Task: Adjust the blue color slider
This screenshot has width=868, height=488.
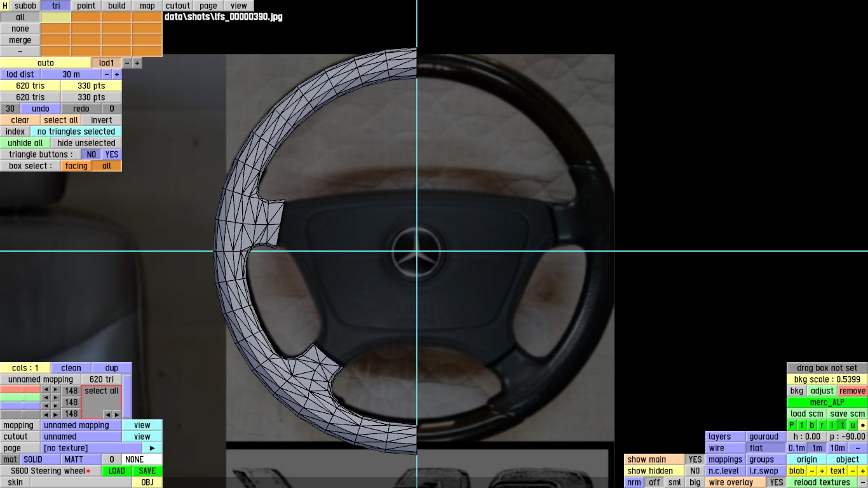Action: click(20, 405)
